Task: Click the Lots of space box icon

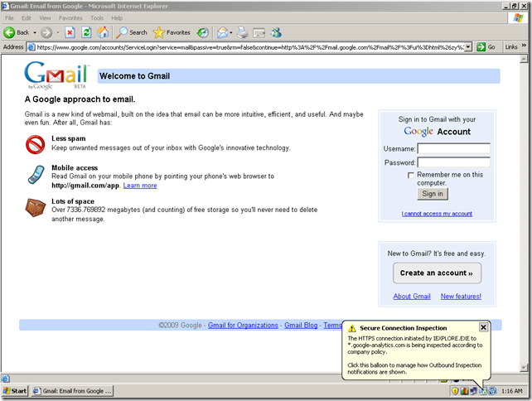Action: click(x=36, y=208)
